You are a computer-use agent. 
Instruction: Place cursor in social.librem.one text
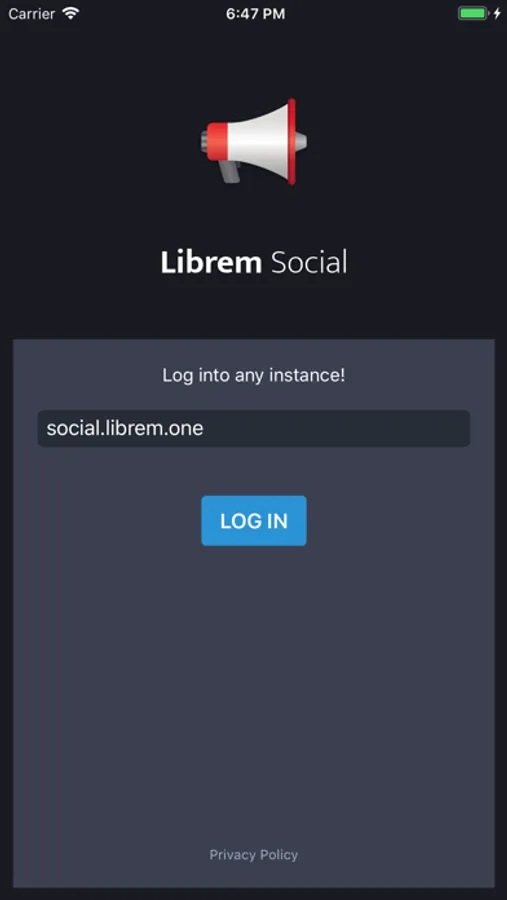(x=125, y=428)
